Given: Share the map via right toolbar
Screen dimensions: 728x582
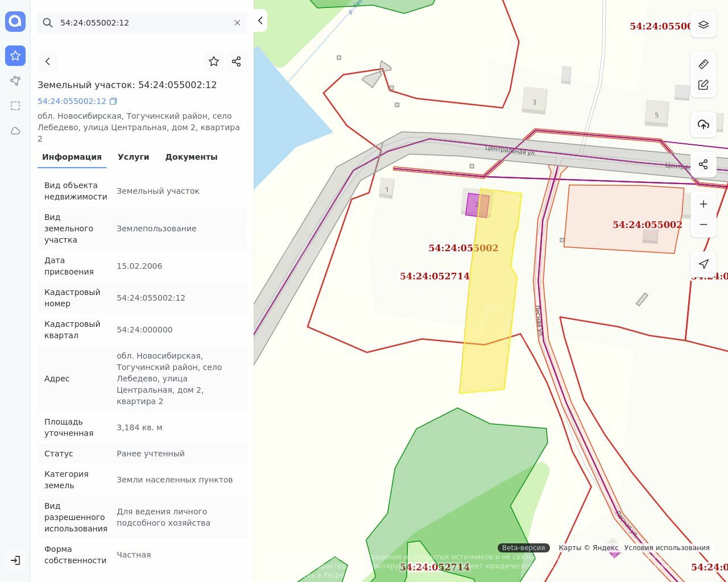Looking at the screenshot, I should tap(703, 164).
